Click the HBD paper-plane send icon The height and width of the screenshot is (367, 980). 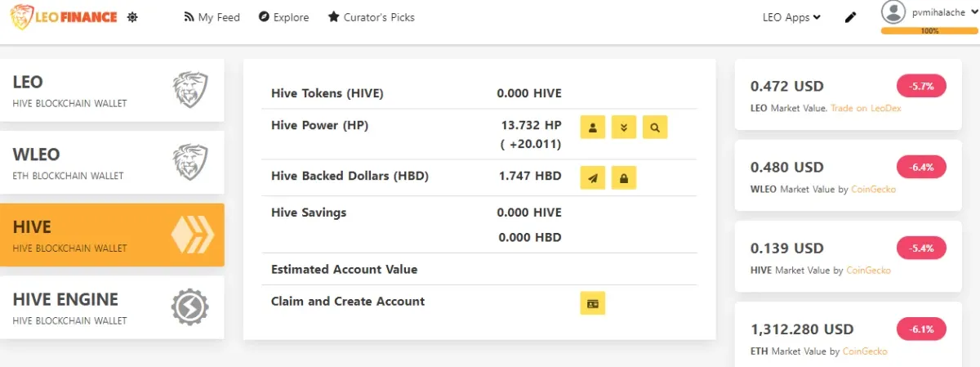(x=593, y=178)
